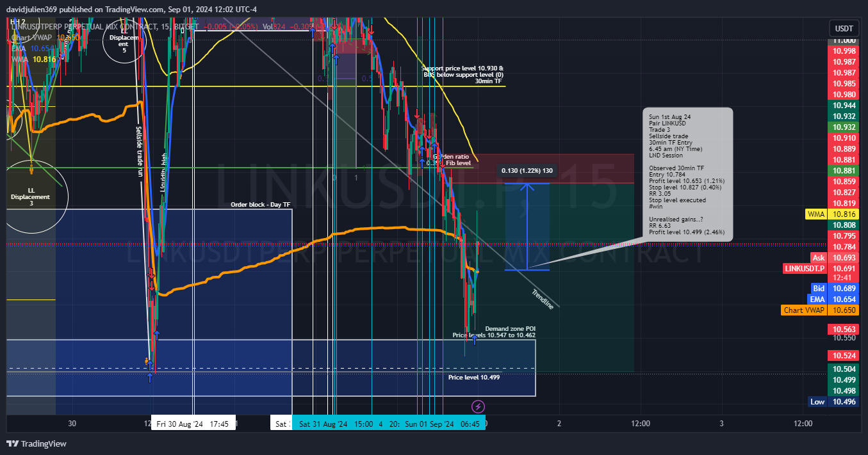Click the 11.000 price axis value
Image resolution: width=868 pixels, height=455 pixels.
coord(844,40)
